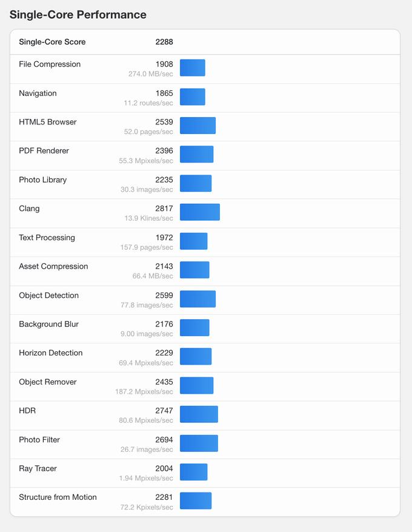
Task: Click the File Compression score bar
Action: (x=193, y=68)
